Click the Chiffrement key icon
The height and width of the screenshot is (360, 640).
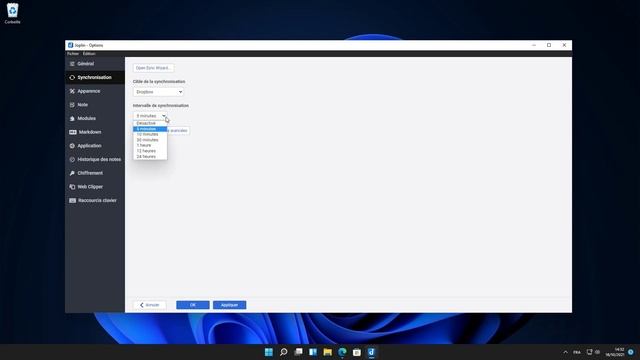click(x=72, y=173)
